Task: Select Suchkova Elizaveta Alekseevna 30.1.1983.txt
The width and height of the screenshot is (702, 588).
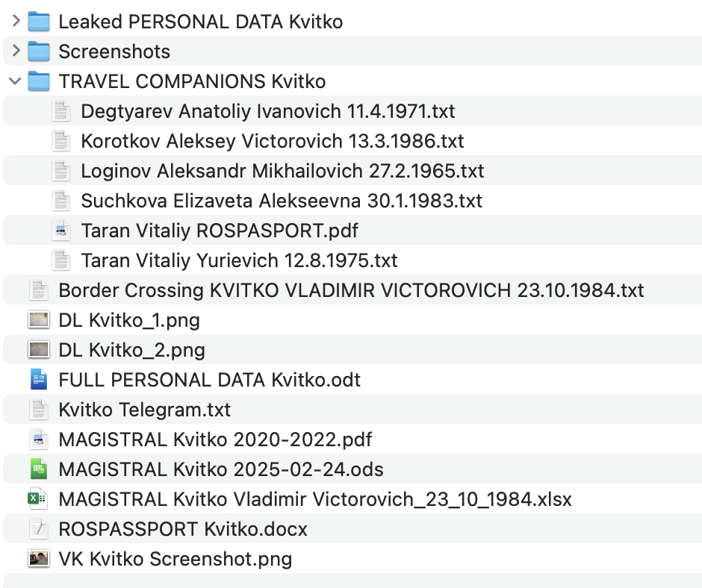Action: 281,201
